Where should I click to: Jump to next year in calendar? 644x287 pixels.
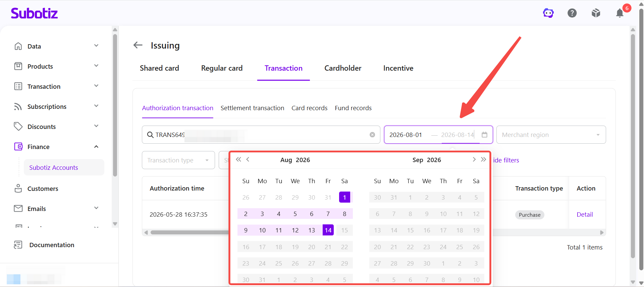(x=483, y=159)
